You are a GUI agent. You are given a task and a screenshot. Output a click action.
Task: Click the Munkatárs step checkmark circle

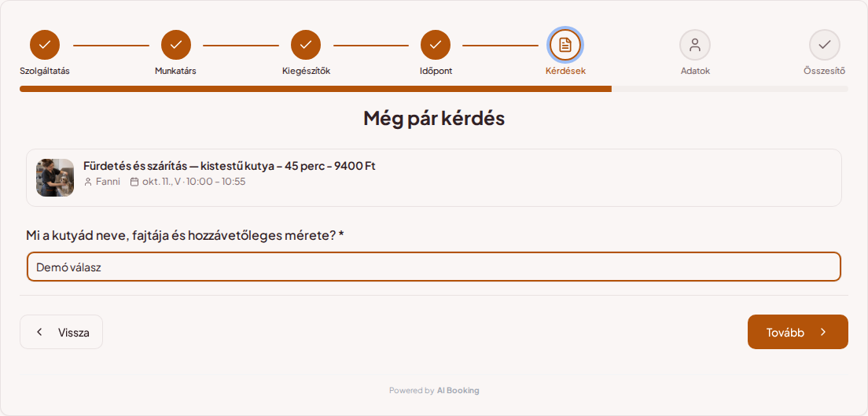[x=176, y=45]
